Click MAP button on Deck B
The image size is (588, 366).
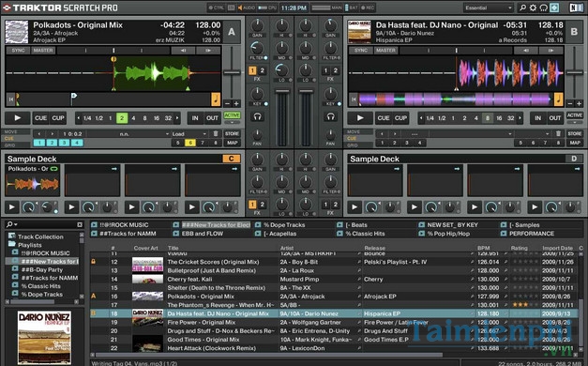[x=575, y=143]
